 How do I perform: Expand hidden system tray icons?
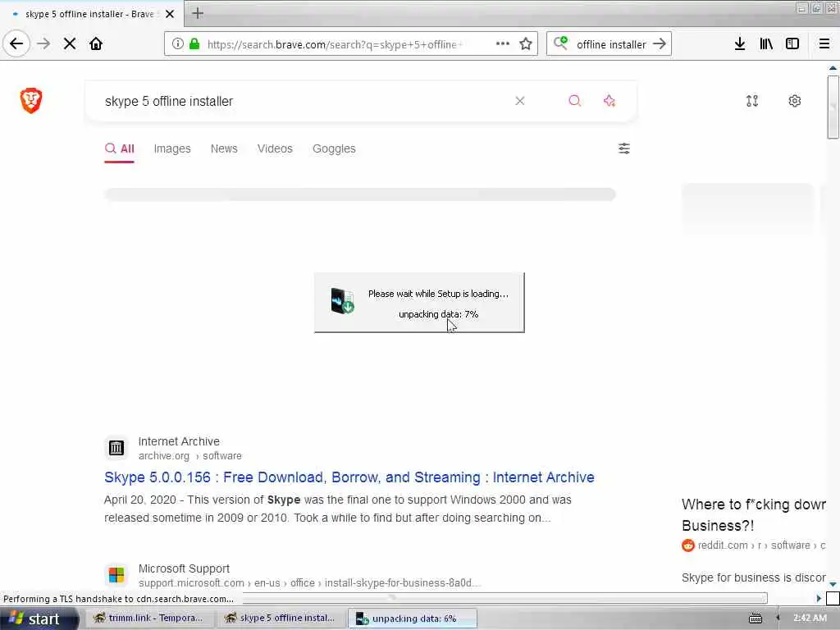pyautogui.click(x=778, y=619)
